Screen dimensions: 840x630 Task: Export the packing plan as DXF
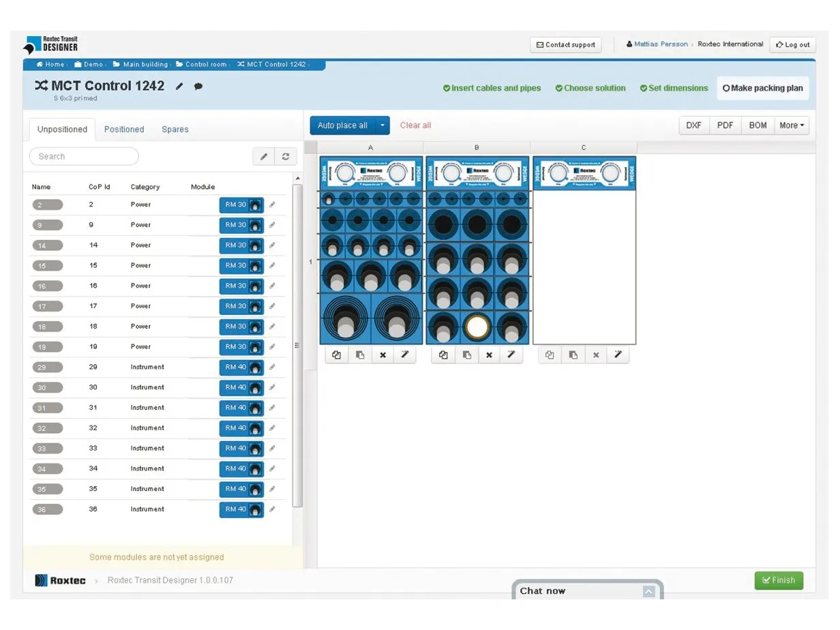(x=694, y=125)
